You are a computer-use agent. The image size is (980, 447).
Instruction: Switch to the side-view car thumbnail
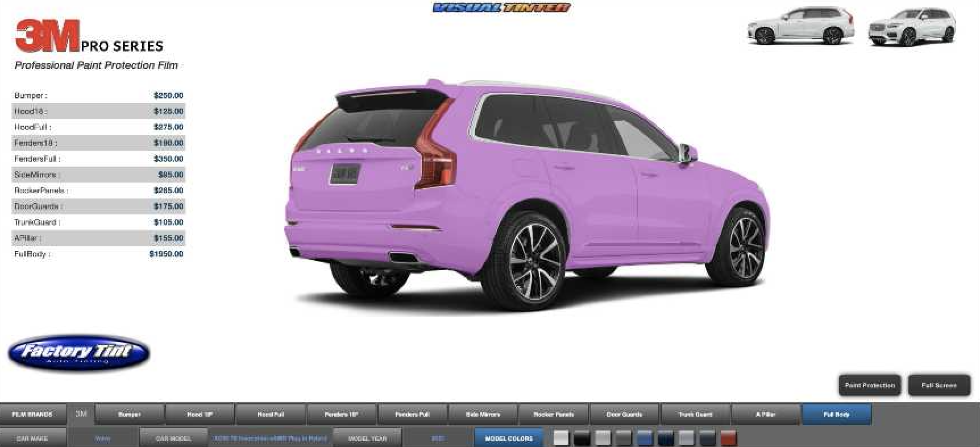(x=800, y=26)
